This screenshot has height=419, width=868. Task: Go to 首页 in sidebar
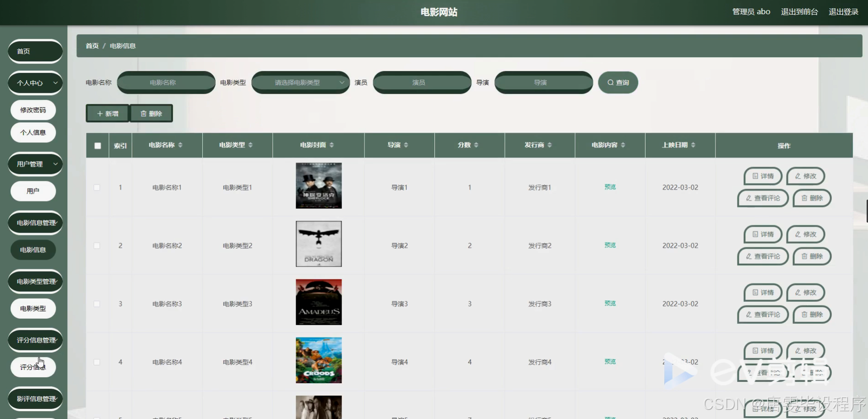[35, 51]
